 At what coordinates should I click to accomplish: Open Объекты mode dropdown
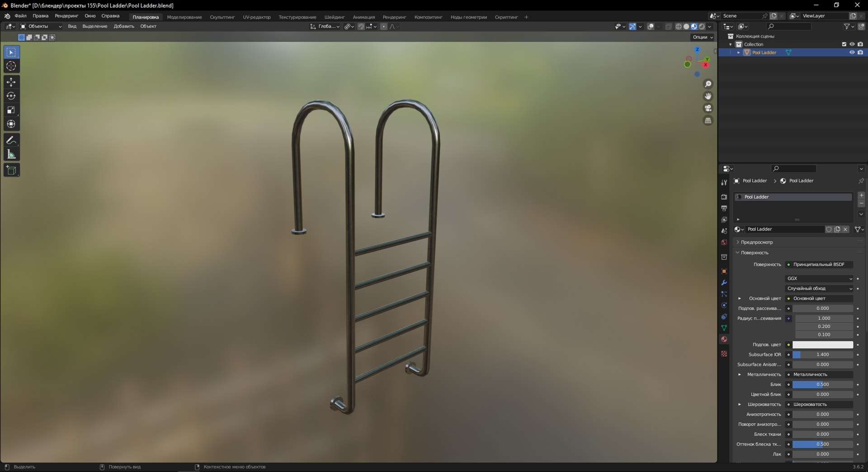(x=41, y=26)
